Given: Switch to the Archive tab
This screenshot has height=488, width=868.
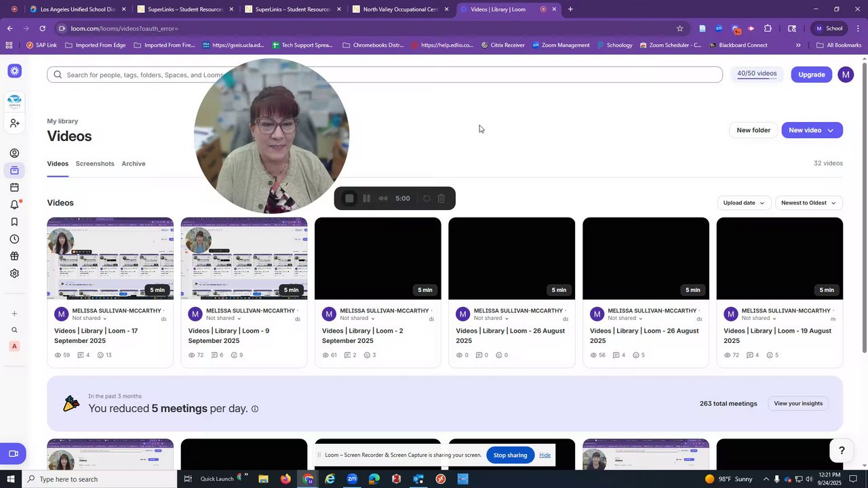Looking at the screenshot, I should tap(134, 163).
